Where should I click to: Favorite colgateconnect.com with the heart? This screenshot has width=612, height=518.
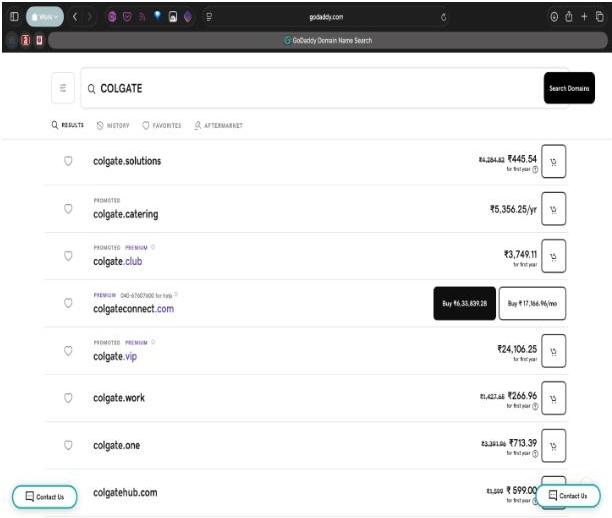point(68,303)
